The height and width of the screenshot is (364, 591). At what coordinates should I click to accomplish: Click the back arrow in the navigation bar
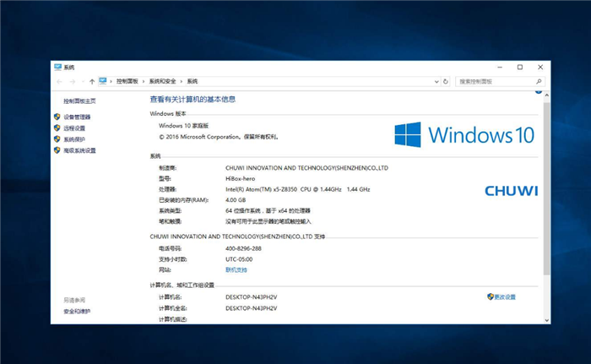(60, 81)
